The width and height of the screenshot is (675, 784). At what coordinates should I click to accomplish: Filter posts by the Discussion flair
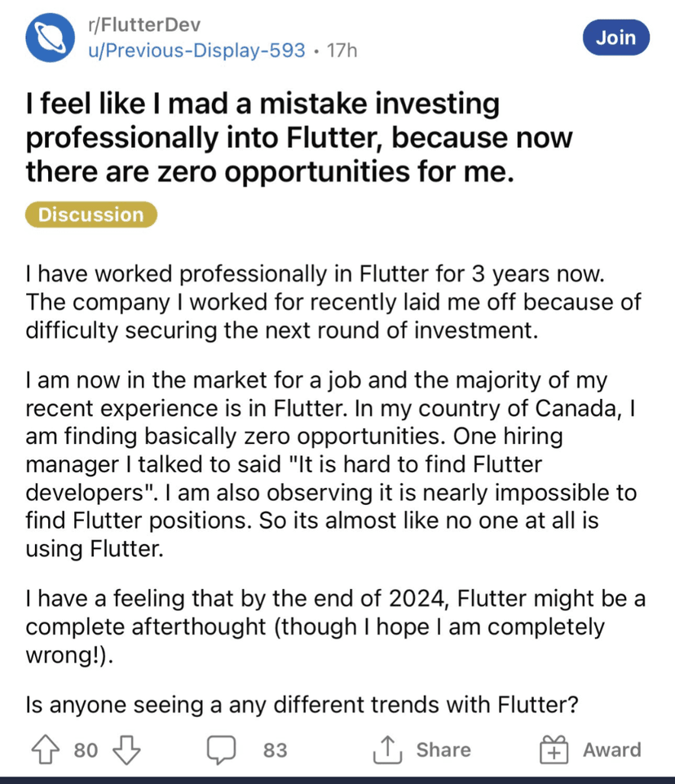(x=91, y=215)
